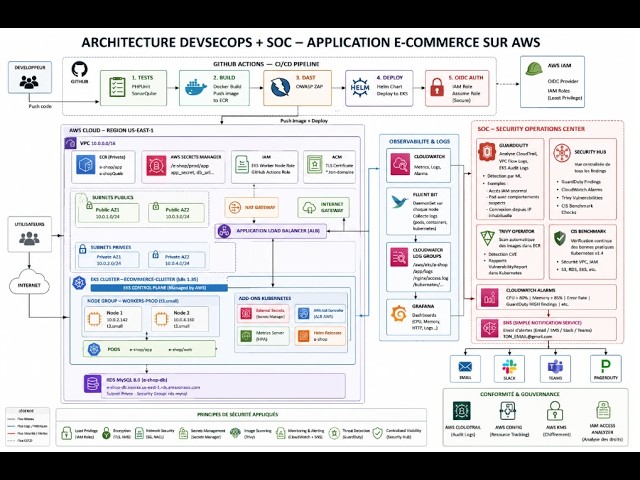The height and width of the screenshot is (480, 640).
Task: Click 'AWS CLOUD – REGION US-EAST-1' label
Action: coord(111,130)
